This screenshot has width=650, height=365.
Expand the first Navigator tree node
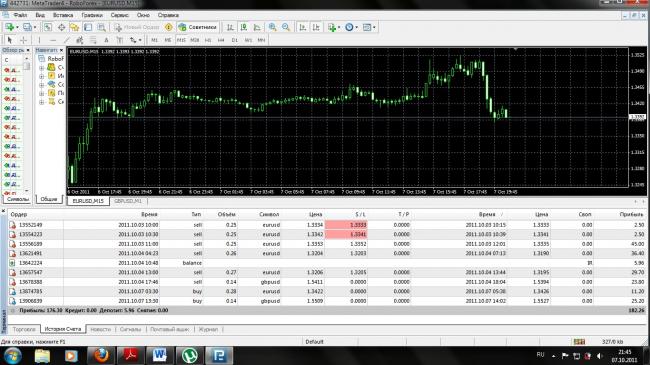point(41,67)
